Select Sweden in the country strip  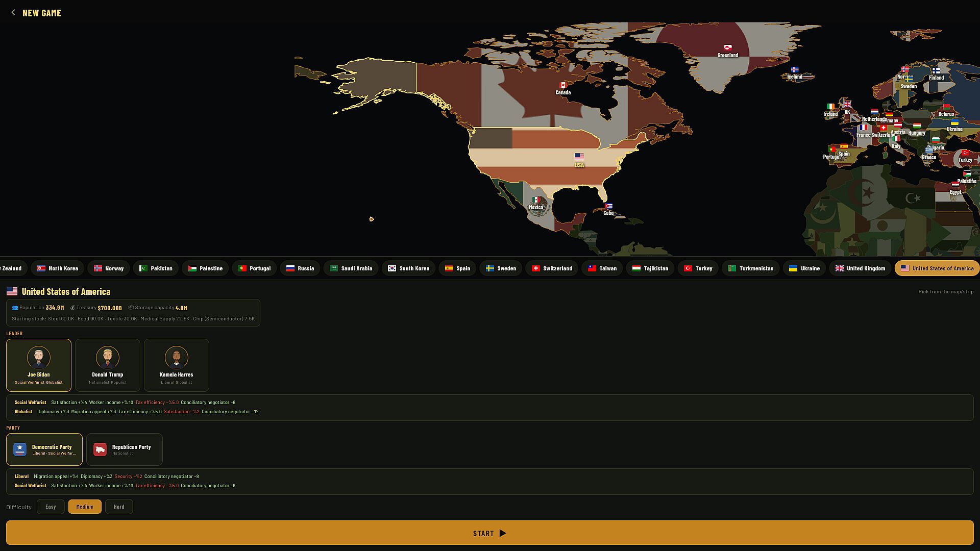(501, 268)
